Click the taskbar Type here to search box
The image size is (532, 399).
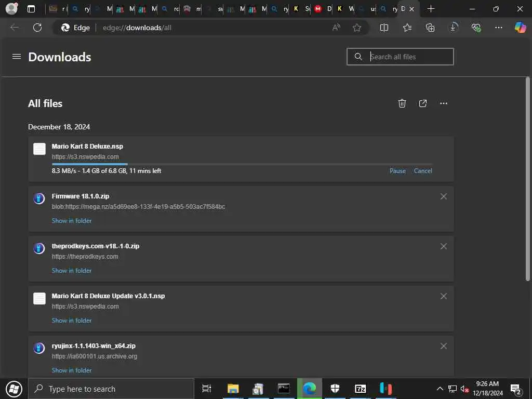click(x=111, y=389)
